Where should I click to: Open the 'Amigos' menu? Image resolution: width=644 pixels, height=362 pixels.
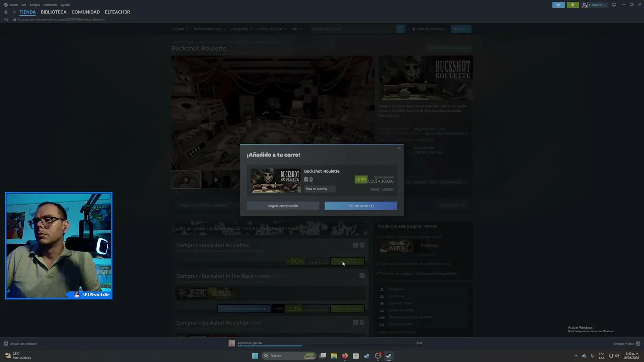click(x=34, y=5)
